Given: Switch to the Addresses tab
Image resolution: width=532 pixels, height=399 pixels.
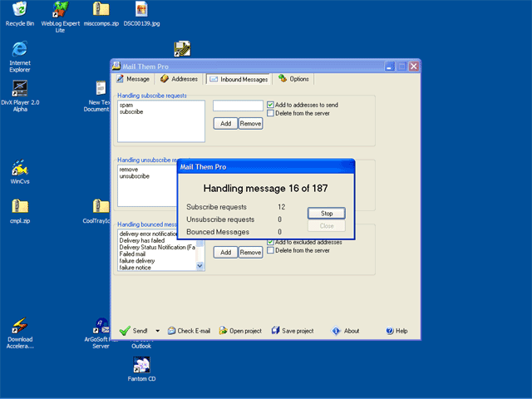Looking at the screenshot, I should coord(180,79).
